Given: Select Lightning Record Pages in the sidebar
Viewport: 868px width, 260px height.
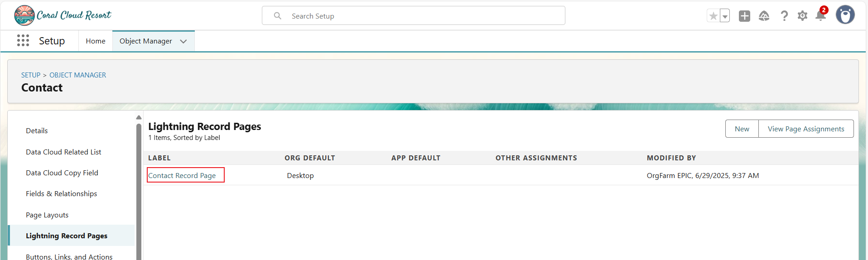Looking at the screenshot, I should (x=67, y=236).
